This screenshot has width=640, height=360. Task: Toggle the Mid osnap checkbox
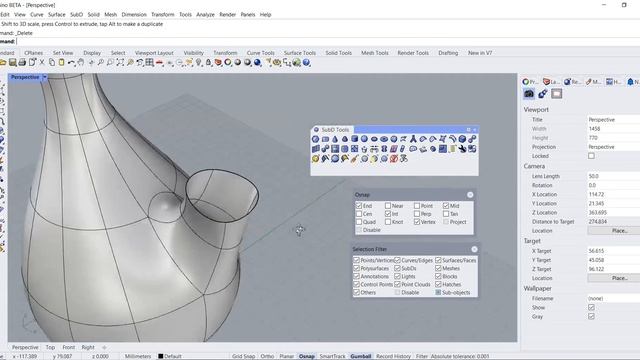click(446, 206)
